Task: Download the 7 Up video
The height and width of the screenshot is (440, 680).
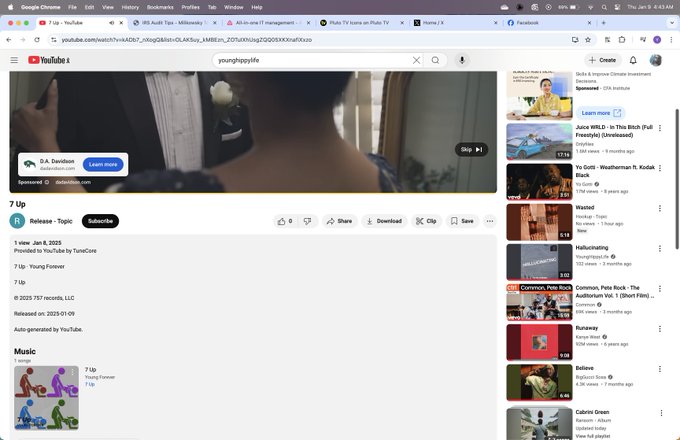Action: pos(384,221)
